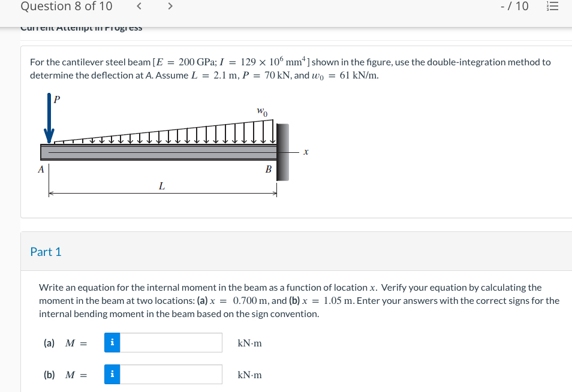
Task: Click the Part 1 blue heading link
Action: pyautogui.click(x=46, y=252)
